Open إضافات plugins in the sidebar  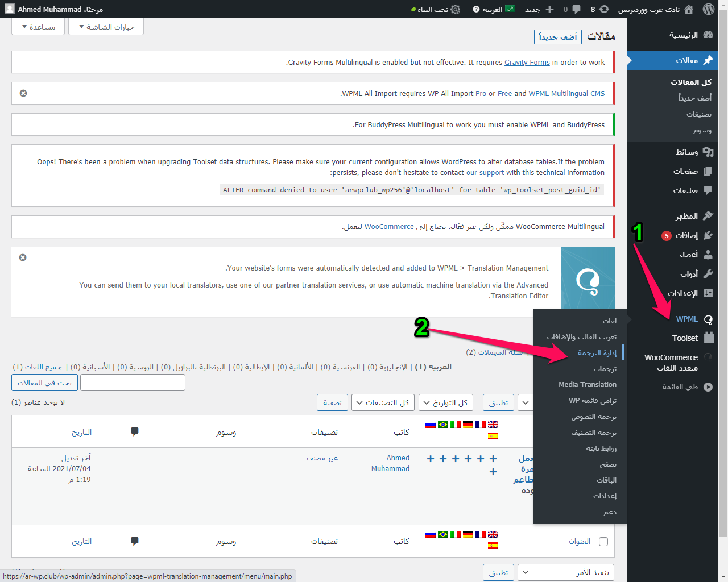673,235
